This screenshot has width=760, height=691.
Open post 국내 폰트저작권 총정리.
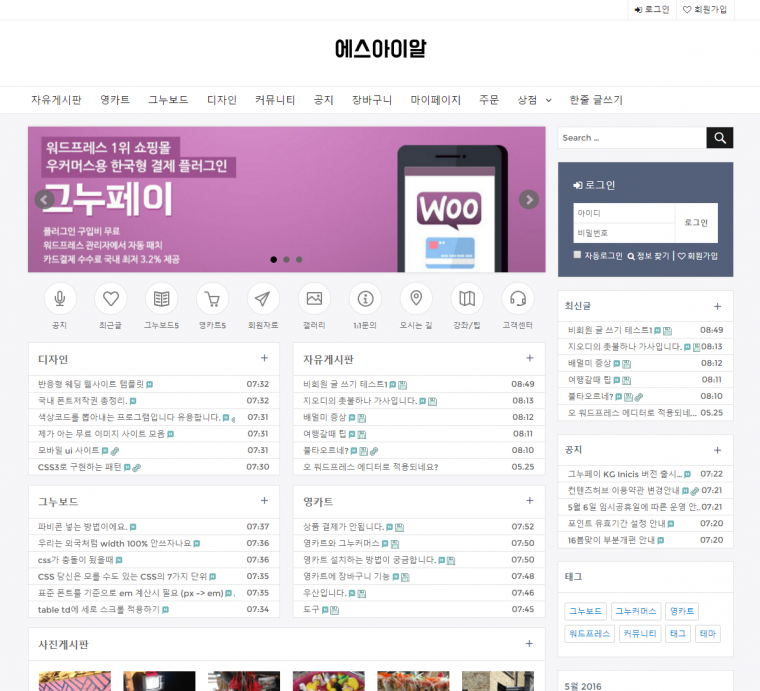point(82,401)
